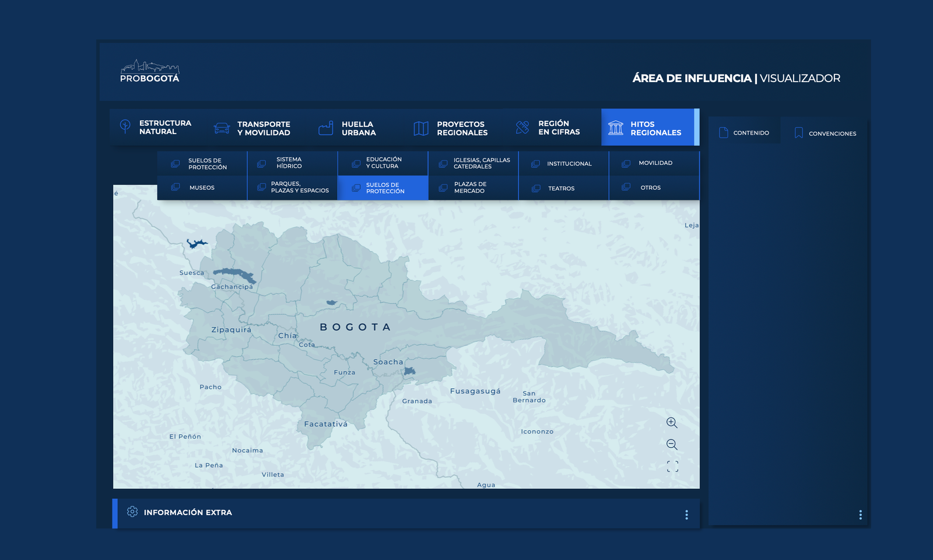Zoom out of the map
Image resolution: width=933 pixels, height=560 pixels.
(x=672, y=445)
